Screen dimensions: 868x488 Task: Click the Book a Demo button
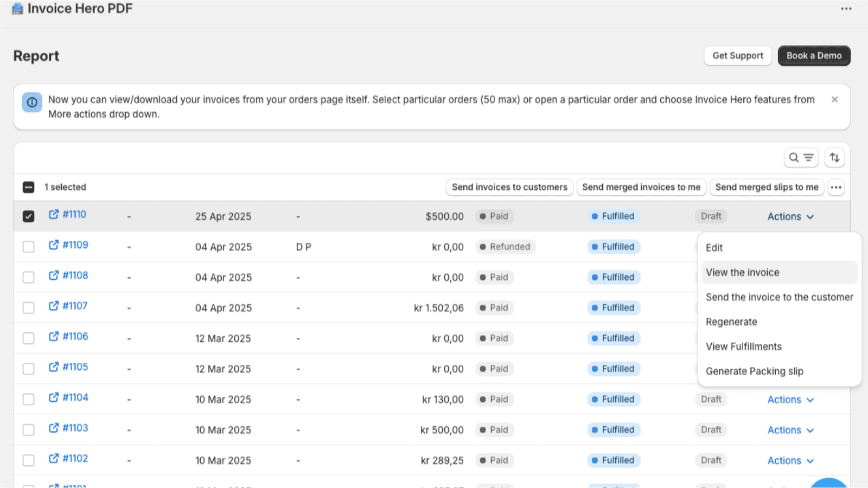pyautogui.click(x=814, y=55)
